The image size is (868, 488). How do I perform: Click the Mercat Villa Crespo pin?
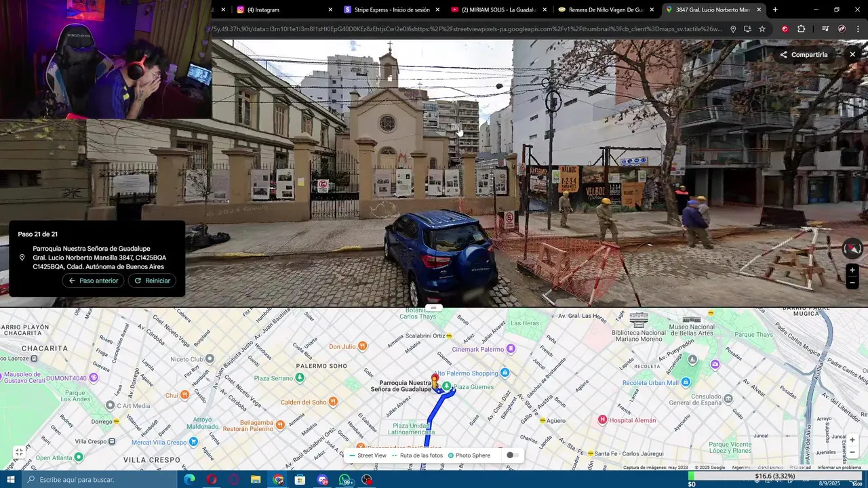coord(194,442)
